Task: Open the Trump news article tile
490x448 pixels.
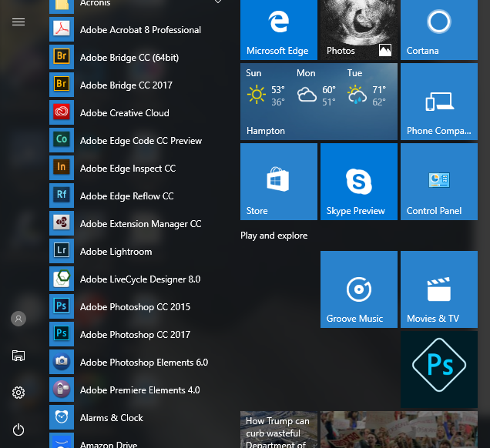Action: [x=279, y=430]
